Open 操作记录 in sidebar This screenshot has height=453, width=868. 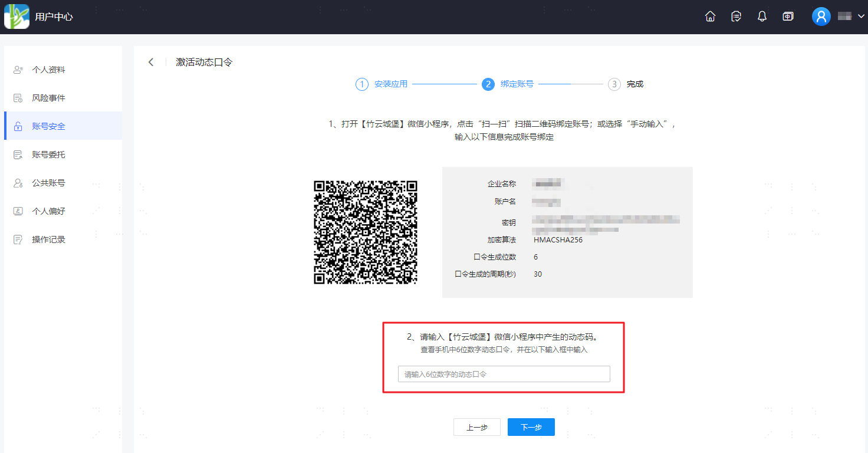63,239
